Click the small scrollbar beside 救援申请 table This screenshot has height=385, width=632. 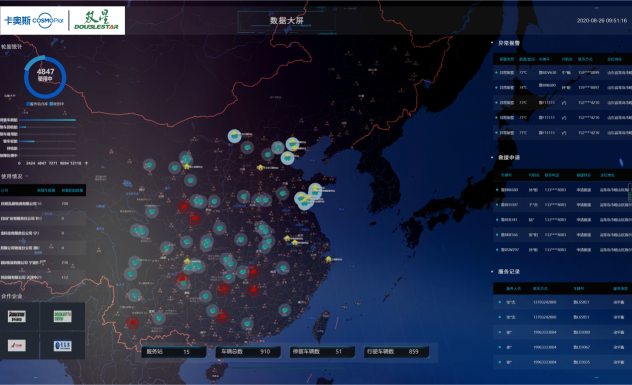coord(630,192)
